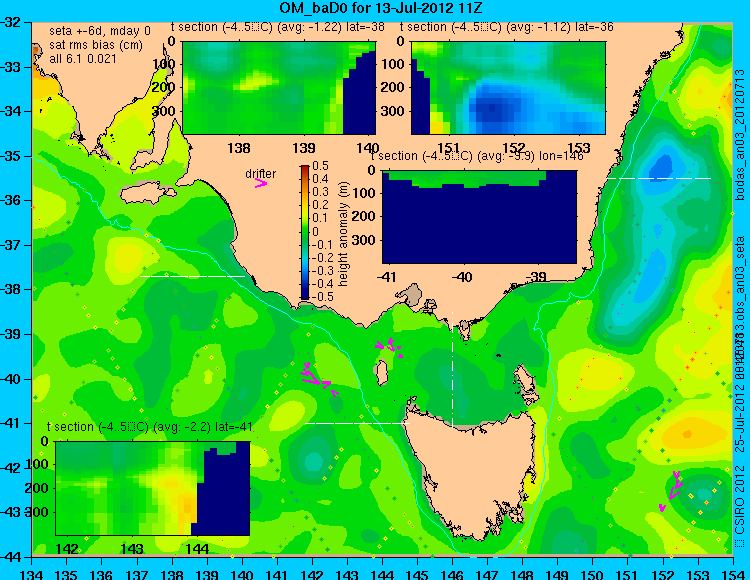Click the 152 label under the lat=-36 section

[x=514, y=148]
